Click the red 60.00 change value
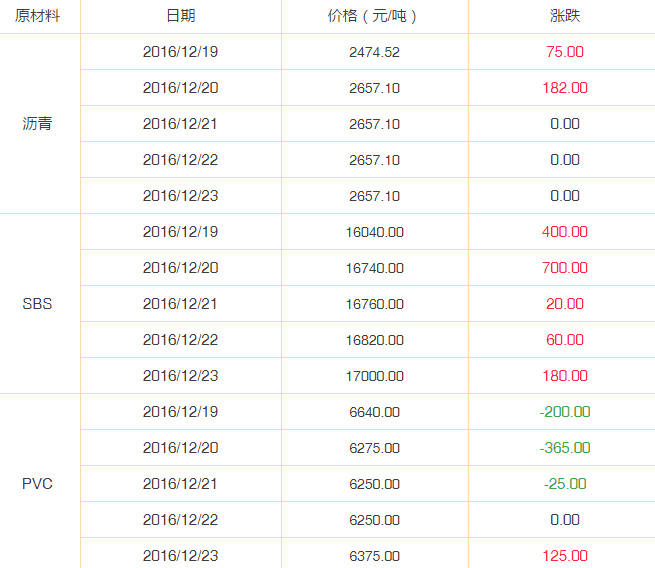This screenshot has height=568, width=655. coord(565,340)
